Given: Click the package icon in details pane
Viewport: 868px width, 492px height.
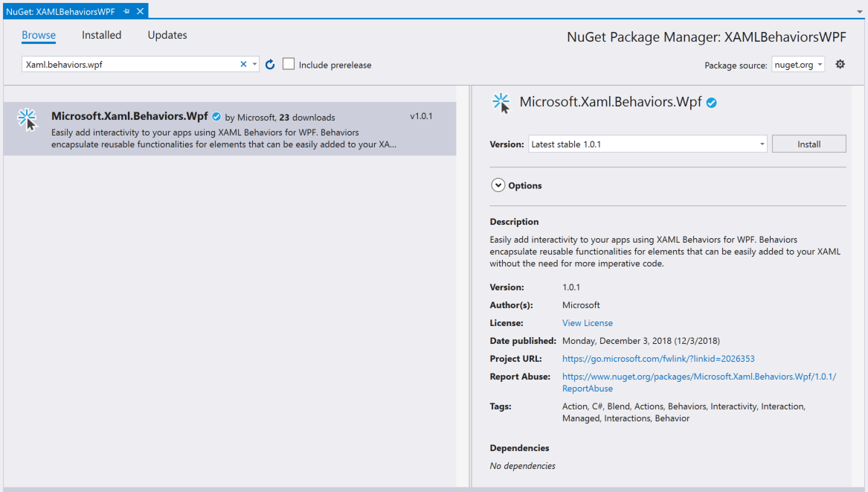Looking at the screenshot, I should 502,103.
